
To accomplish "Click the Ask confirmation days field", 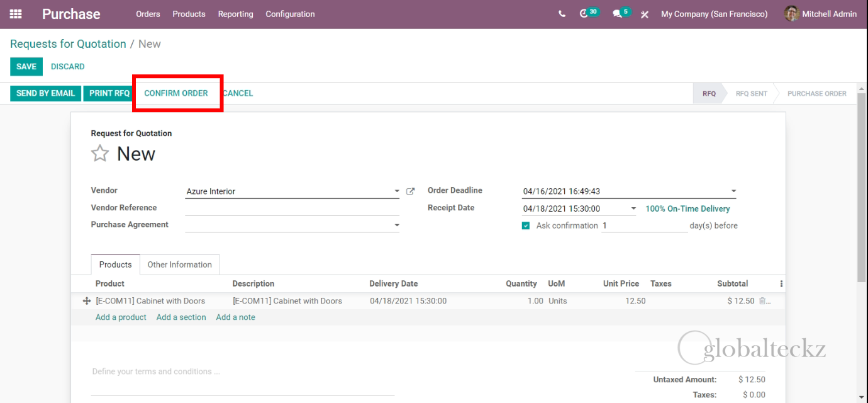I will click(645, 225).
